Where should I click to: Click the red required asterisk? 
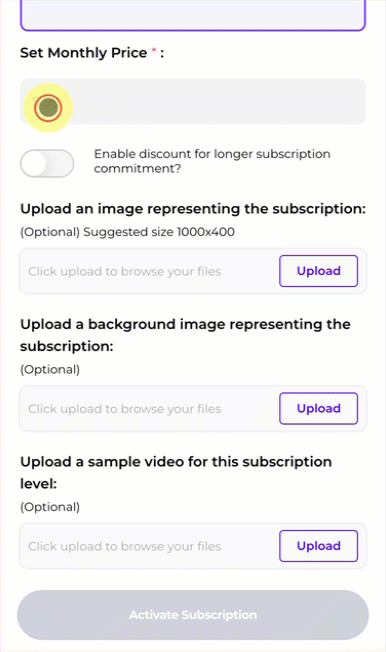(153, 51)
